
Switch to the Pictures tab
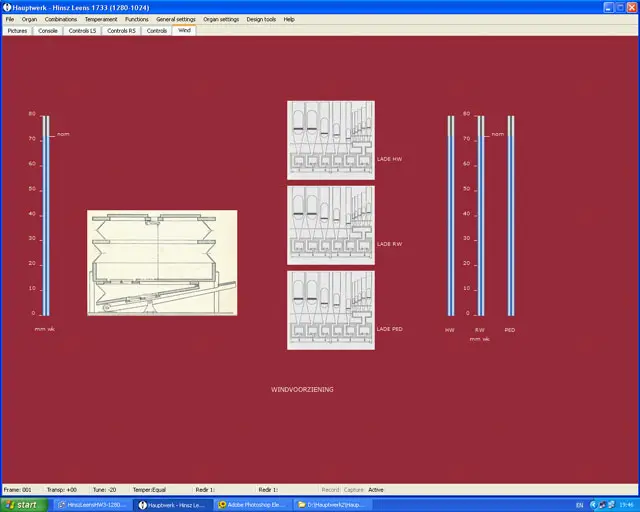click(18, 31)
